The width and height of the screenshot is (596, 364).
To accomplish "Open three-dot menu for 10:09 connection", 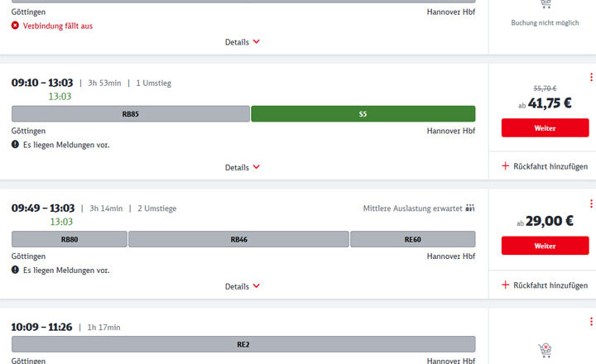I will point(591,322).
